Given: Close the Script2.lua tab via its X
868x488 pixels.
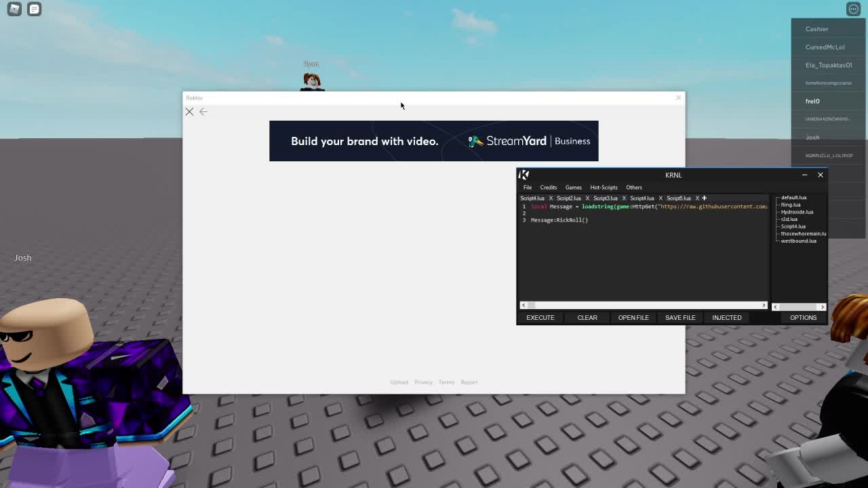Looking at the screenshot, I should click(x=587, y=198).
